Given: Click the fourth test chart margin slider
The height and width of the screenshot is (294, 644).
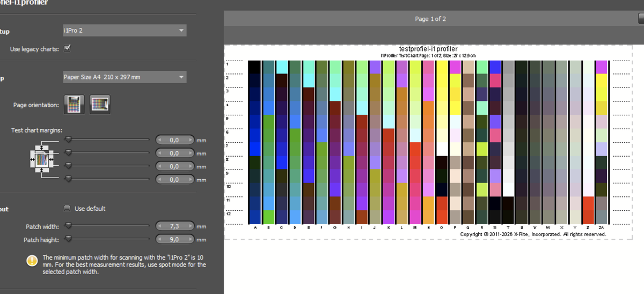Looking at the screenshot, I should tap(107, 178).
